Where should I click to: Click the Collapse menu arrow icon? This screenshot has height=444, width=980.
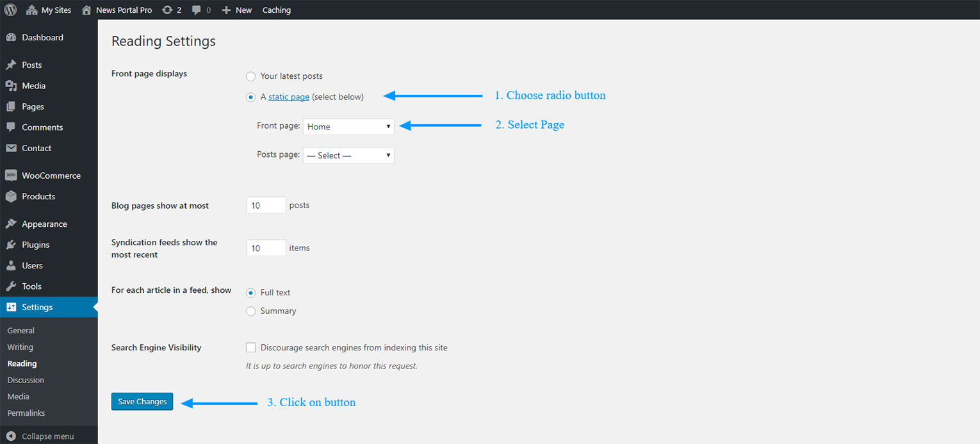point(11,436)
